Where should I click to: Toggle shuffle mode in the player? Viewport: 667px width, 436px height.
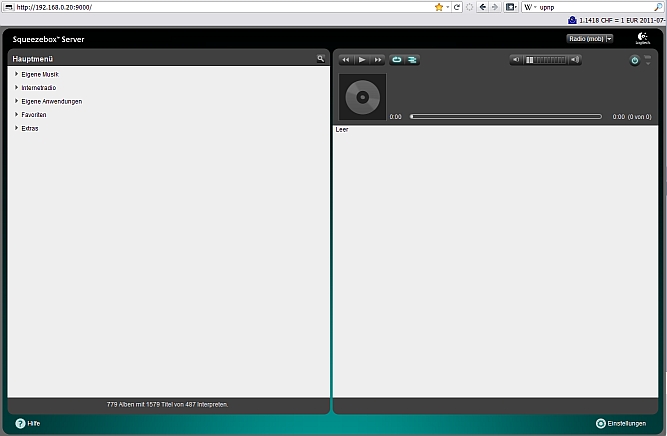[x=412, y=60]
